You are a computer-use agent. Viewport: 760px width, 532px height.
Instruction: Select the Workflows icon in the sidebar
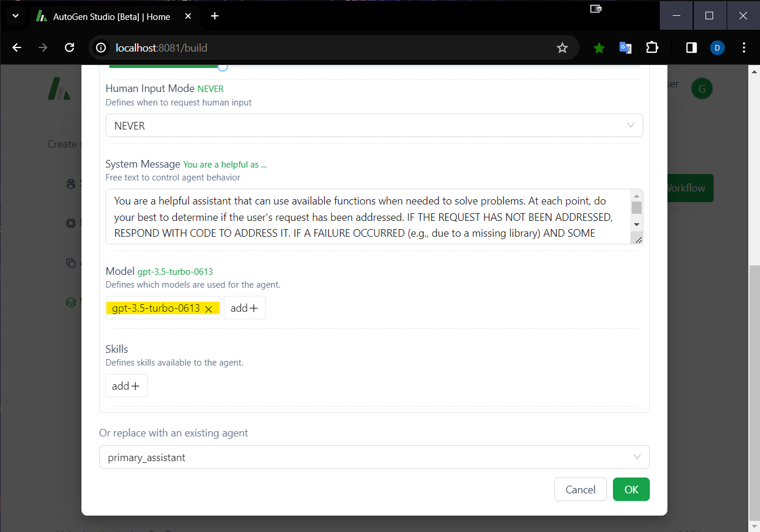[x=71, y=302]
